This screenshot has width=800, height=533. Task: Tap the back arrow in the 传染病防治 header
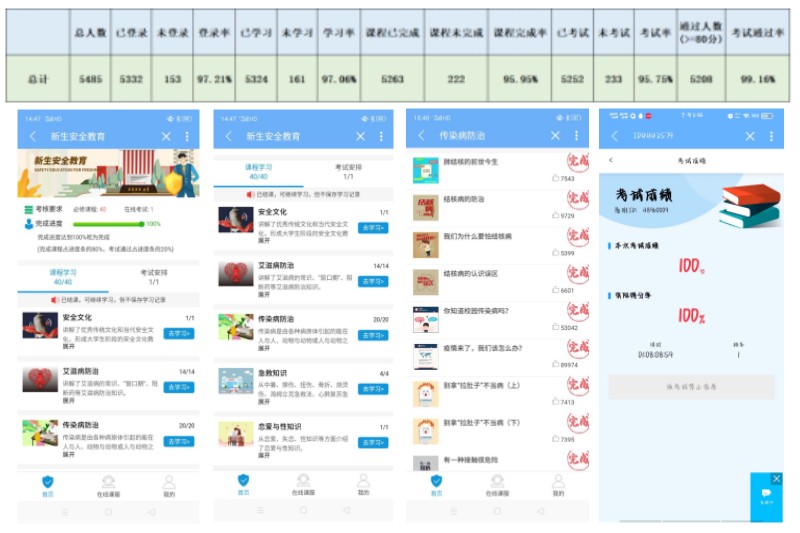[420, 135]
